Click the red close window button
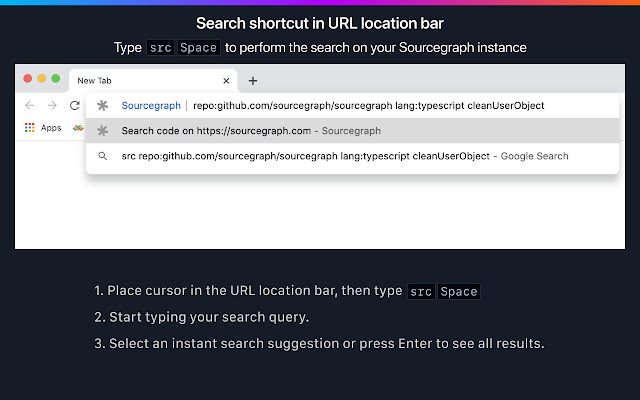Image resolution: width=640 pixels, height=400 pixels. click(x=28, y=79)
